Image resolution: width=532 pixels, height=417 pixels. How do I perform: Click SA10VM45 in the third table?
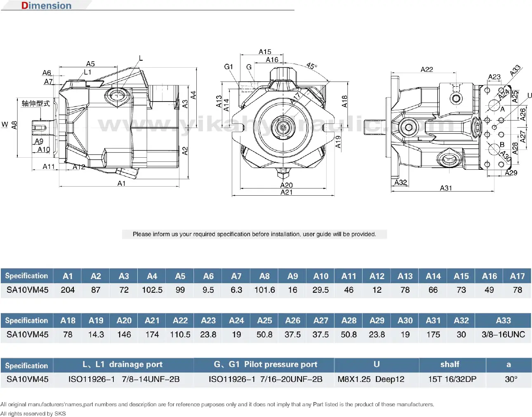pyautogui.click(x=27, y=379)
